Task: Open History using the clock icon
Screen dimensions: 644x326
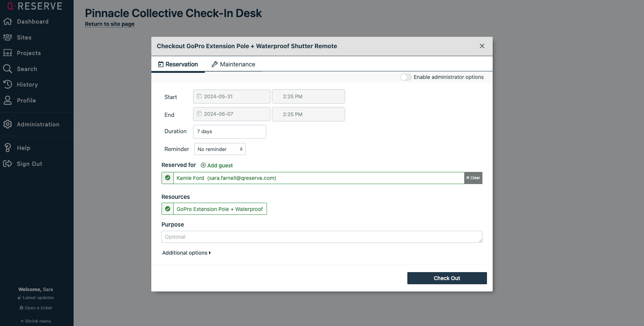Action: [x=8, y=84]
